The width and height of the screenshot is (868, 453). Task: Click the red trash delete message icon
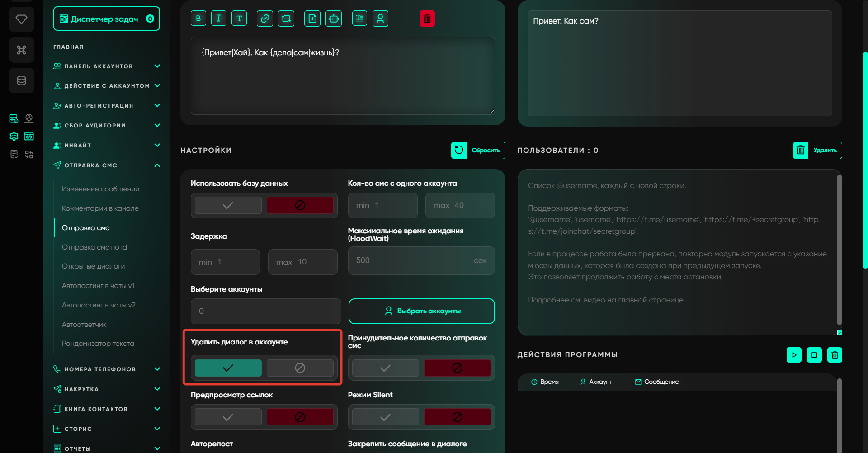pos(427,19)
